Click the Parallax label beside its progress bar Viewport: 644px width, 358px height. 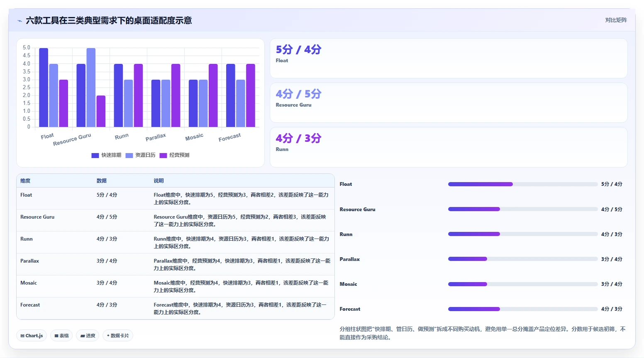pyautogui.click(x=350, y=259)
